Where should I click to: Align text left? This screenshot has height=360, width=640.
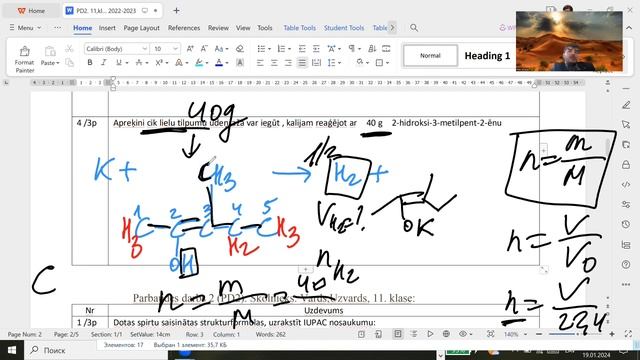(260, 63)
